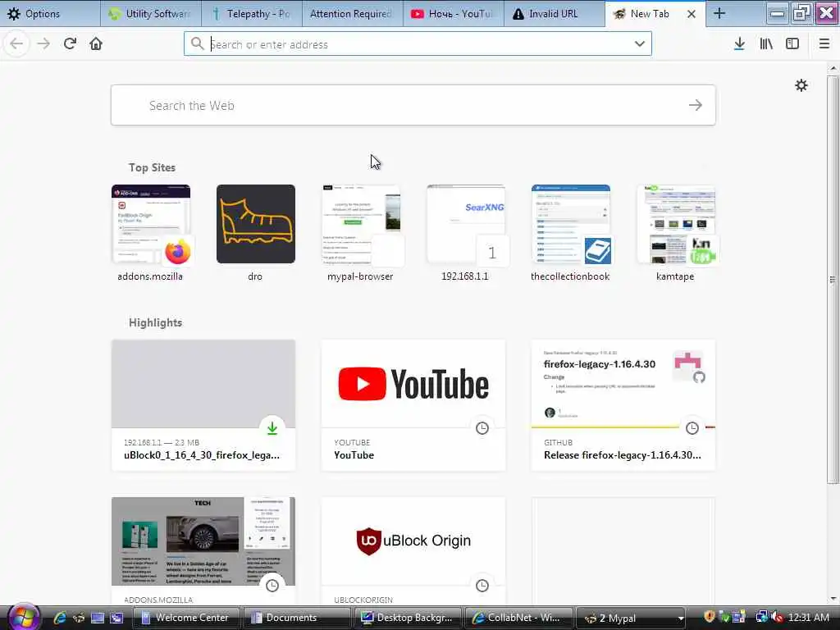Switch to the Ночь - YouTube tab

pyautogui.click(x=453, y=13)
